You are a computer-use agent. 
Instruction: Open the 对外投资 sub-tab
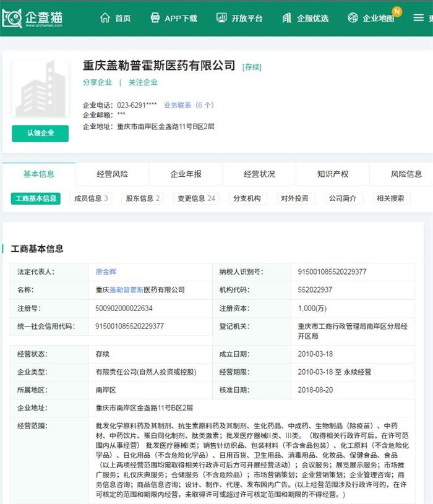[295, 199]
